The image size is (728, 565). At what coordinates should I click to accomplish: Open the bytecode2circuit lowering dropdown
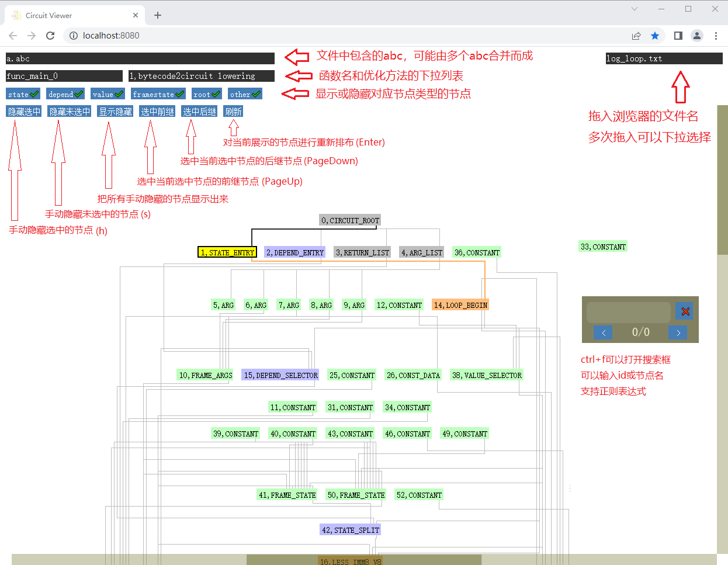[x=201, y=76]
